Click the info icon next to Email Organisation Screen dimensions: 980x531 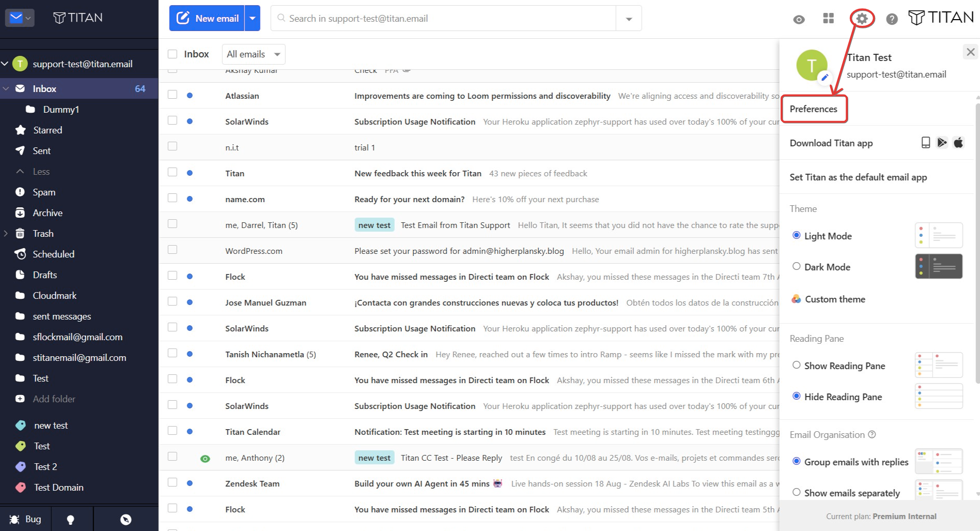pyautogui.click(x=872, y=434)
